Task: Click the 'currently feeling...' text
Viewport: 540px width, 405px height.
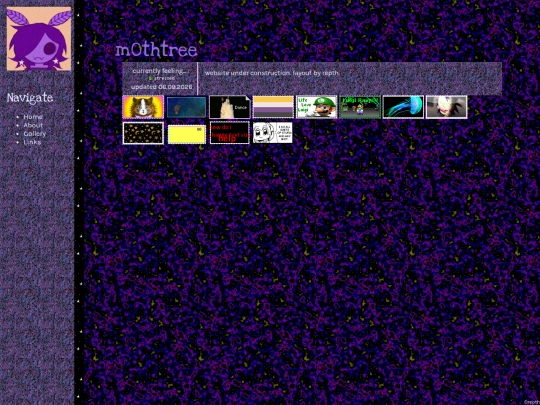Action: coord(160,71)
